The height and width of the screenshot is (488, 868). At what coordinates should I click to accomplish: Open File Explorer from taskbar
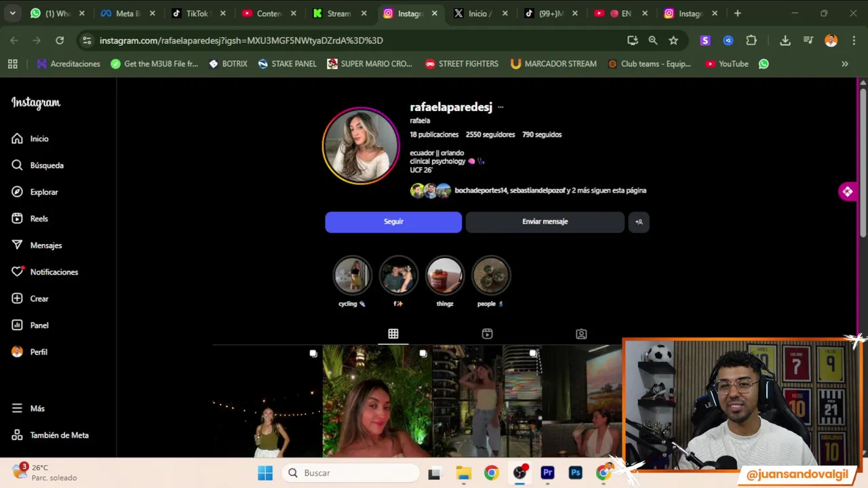[463, 473]
